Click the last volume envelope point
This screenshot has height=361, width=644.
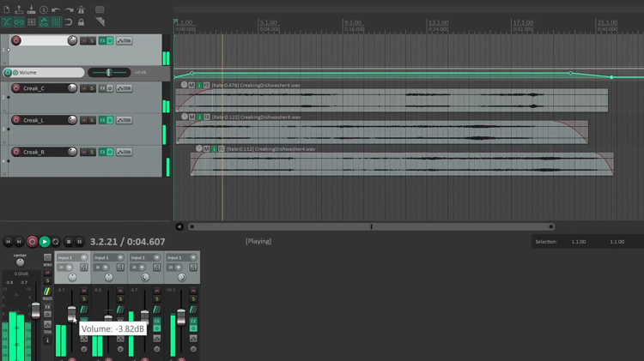pyautogui.click(x=611, y=77)
